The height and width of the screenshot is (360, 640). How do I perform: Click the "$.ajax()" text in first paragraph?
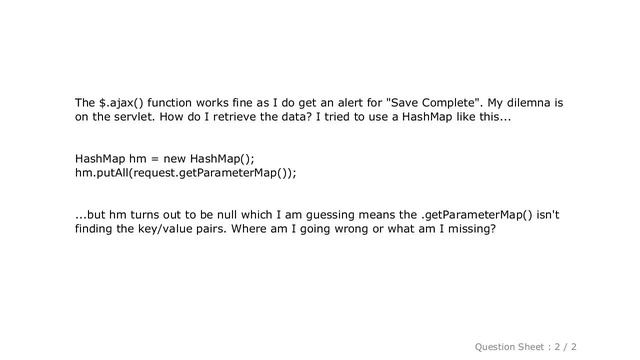[x=121, y=102]
